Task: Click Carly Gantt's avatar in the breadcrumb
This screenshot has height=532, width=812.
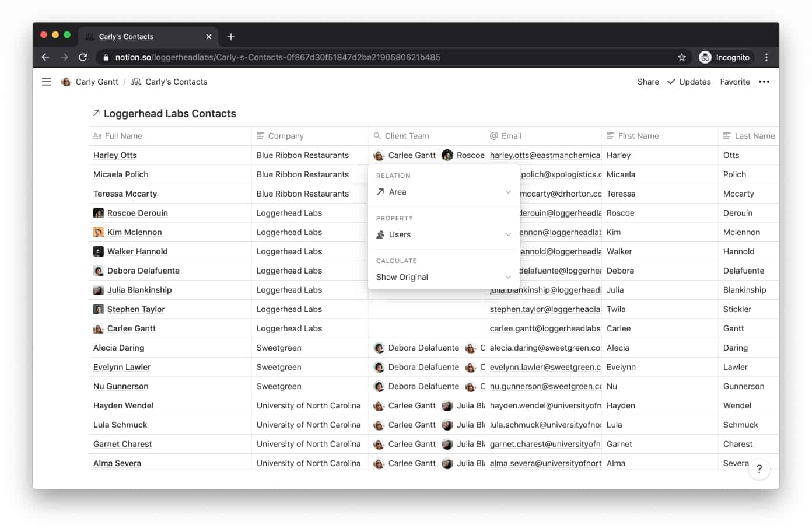Action: pos(66,82)
